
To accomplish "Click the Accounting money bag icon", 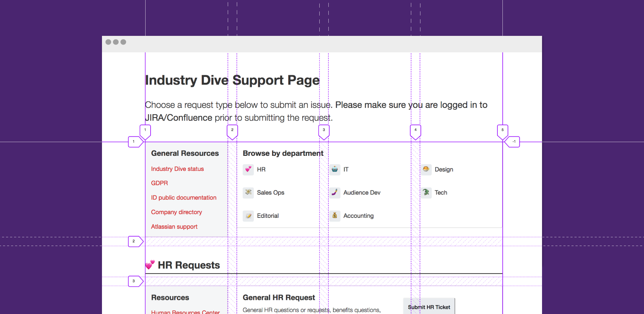I will [x=335, y=216].
